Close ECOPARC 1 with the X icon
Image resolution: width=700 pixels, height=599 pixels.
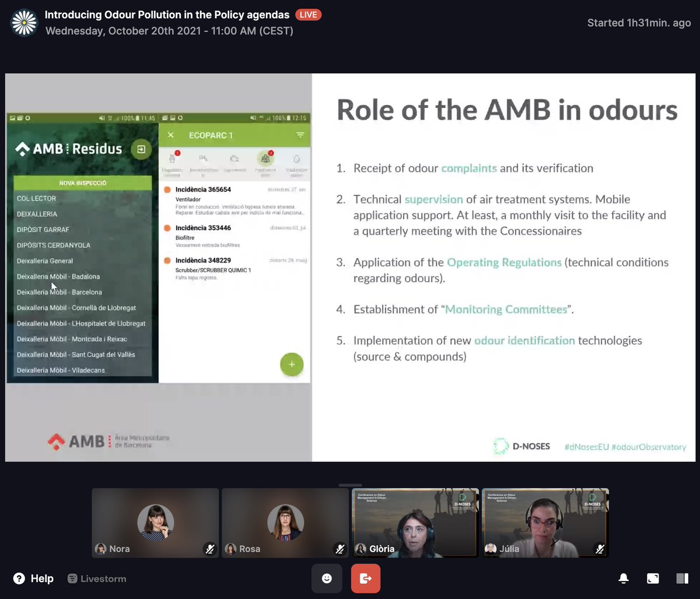171,135
